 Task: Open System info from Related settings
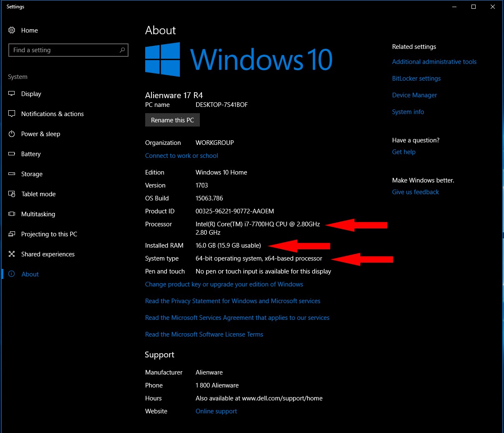[x=408, y=111]
